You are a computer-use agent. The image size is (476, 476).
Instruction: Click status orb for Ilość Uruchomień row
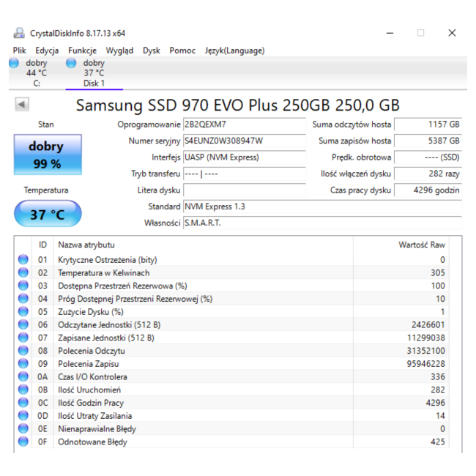[23, 390]
